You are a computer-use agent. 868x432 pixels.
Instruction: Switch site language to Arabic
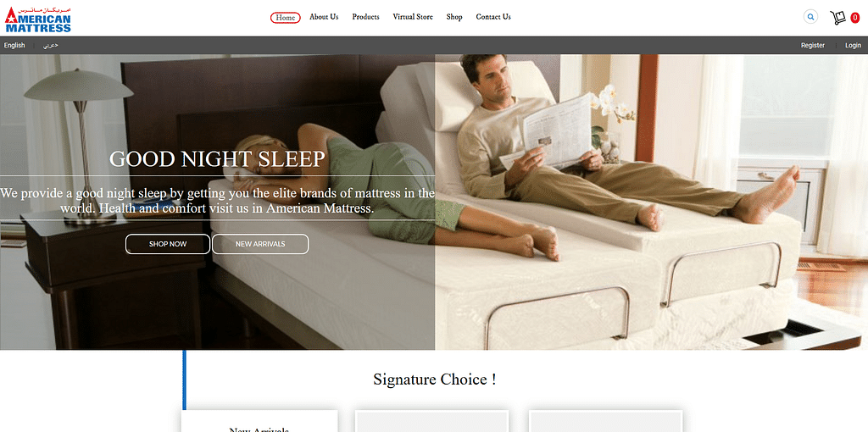(51, 46)
